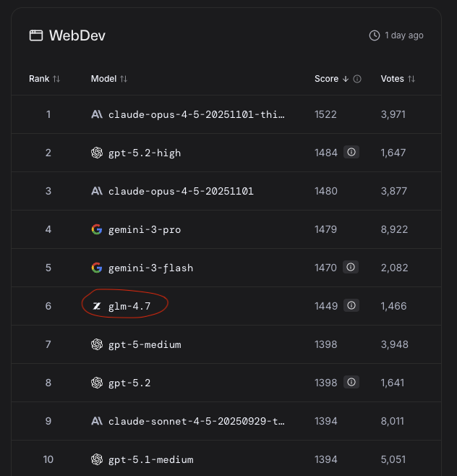Click the WebDev leaderboard title
Viewport: 457px width, 476px height.
(77, 35)
